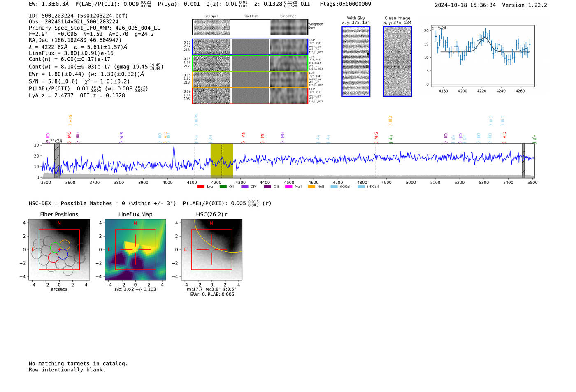Screen dimensions: 576x392
Task: Click the CIV purple legend swatch
Action: (x=245, y=186)
